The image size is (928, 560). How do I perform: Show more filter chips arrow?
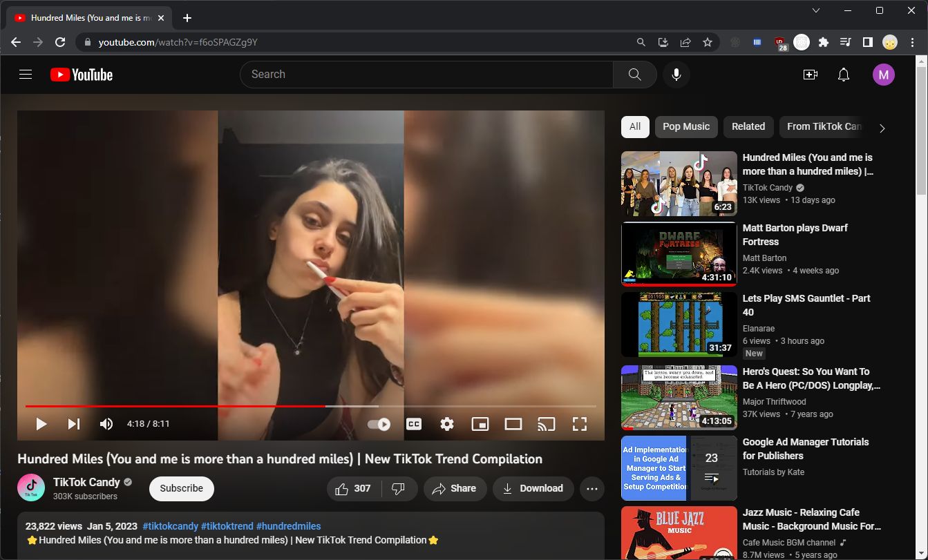(x=882, y=128)
